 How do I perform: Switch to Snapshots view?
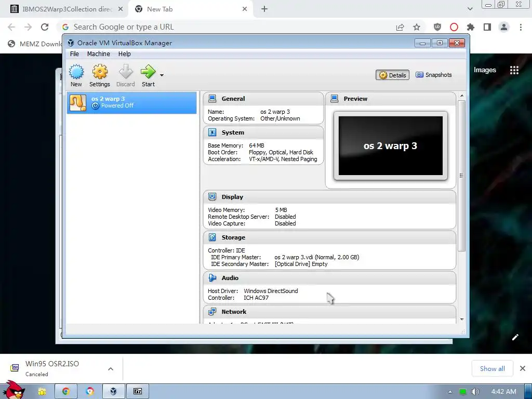(434, 75)
